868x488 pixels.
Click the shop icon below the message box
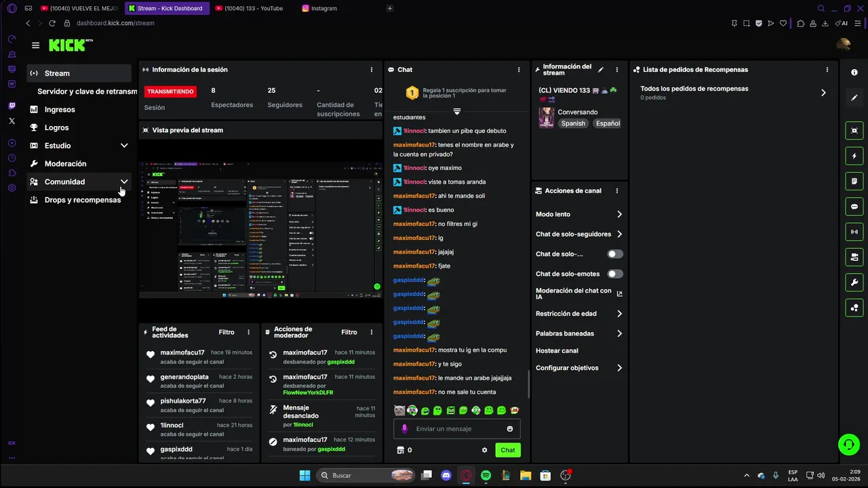400,450
